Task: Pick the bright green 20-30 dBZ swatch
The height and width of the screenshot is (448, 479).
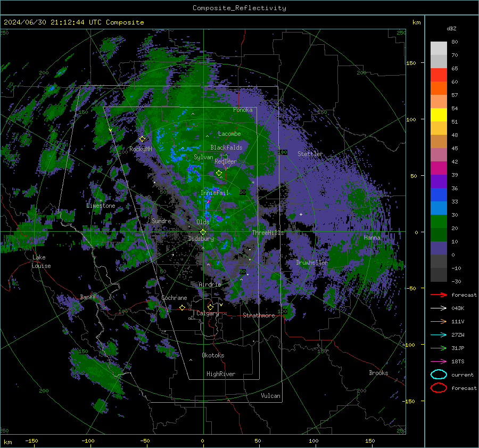Action: [x=439, y=222]
